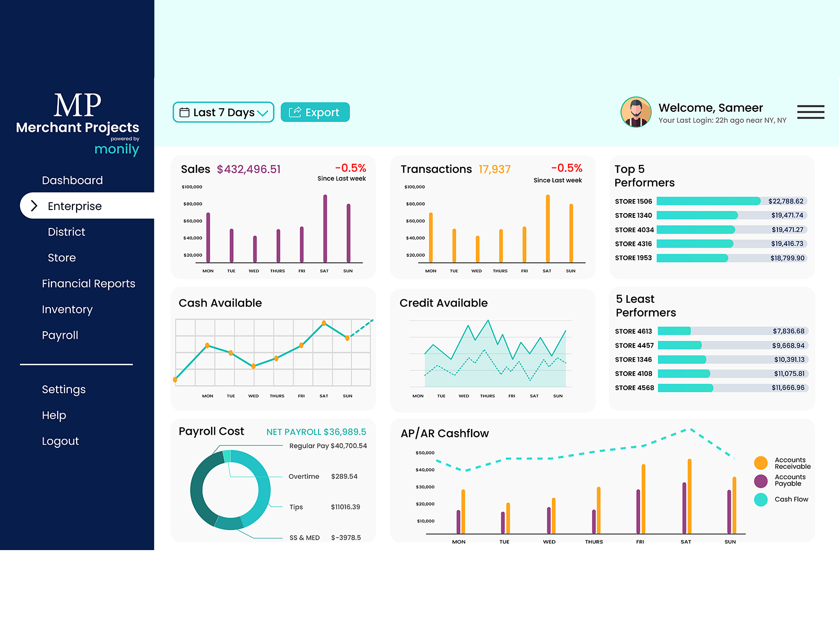Click the Accounts Receivable legend icon
Image resolution: width=840 pixels, height=630 pixels.
[x=760, y=463]
